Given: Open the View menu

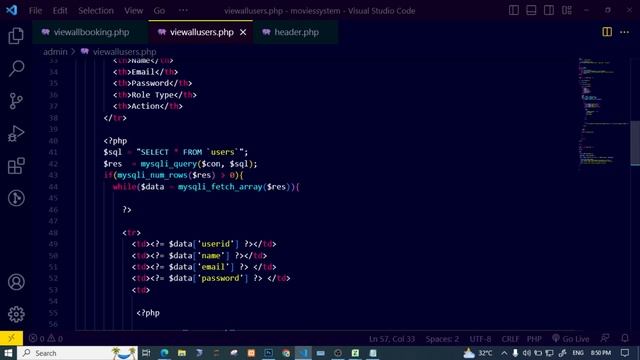Looking at the screenshot, I should tap(133, 11).
